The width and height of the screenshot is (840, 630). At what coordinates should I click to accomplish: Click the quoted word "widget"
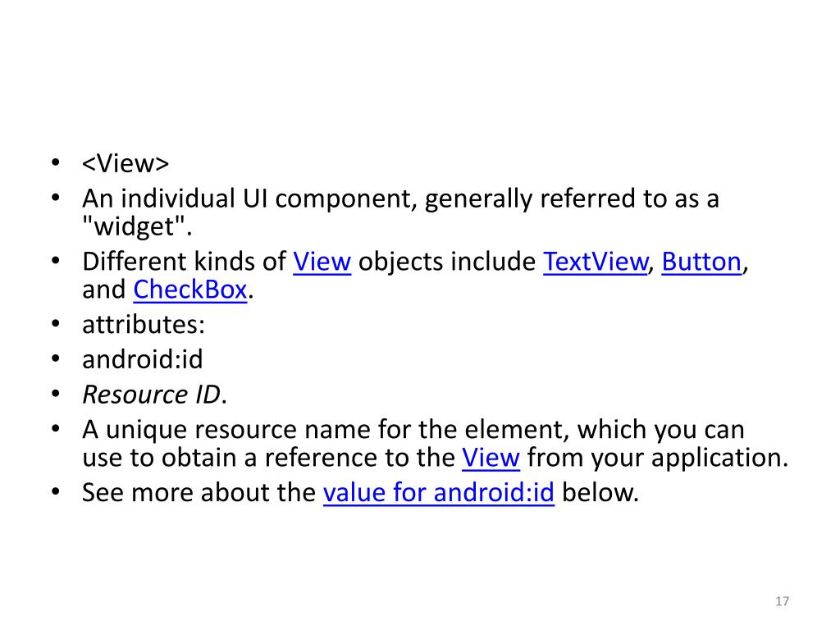(x=135, y=226)
